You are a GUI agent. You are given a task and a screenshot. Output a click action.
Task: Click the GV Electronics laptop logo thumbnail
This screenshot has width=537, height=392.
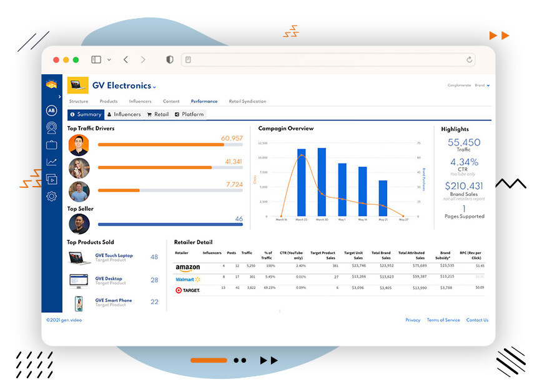(x=77, y=86)
